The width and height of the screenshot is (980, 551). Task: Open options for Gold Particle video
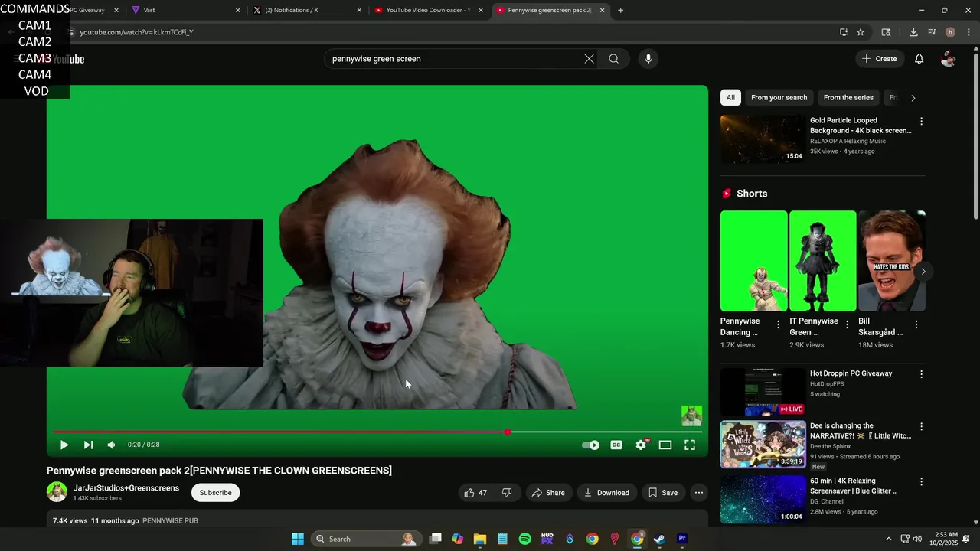[x=921, y=122]
